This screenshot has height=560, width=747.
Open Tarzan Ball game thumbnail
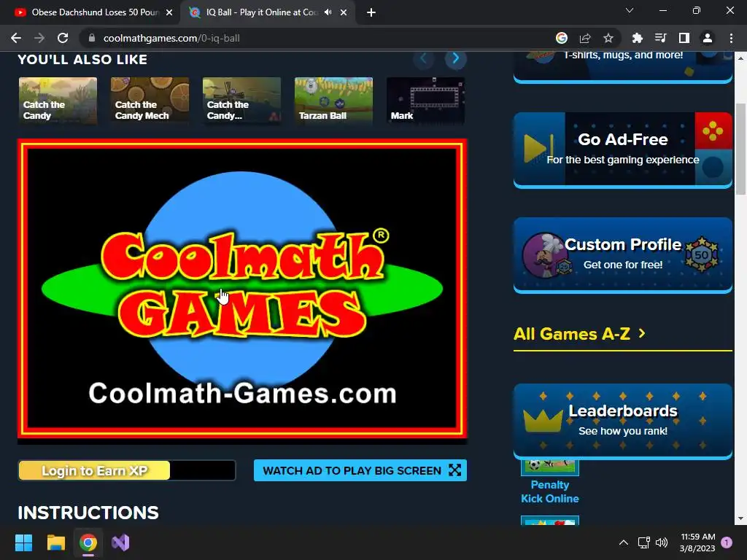click(x=333, y=101)
